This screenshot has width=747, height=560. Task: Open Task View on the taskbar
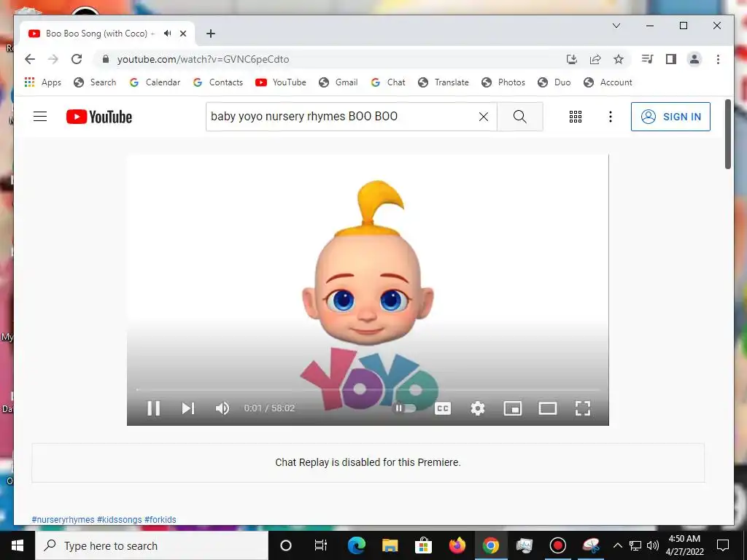(321, 545)
